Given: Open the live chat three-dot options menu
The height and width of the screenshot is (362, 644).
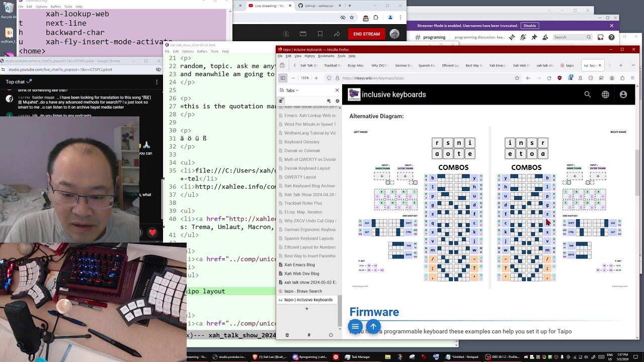Looking at the screenshot, I should pos(156,81).
